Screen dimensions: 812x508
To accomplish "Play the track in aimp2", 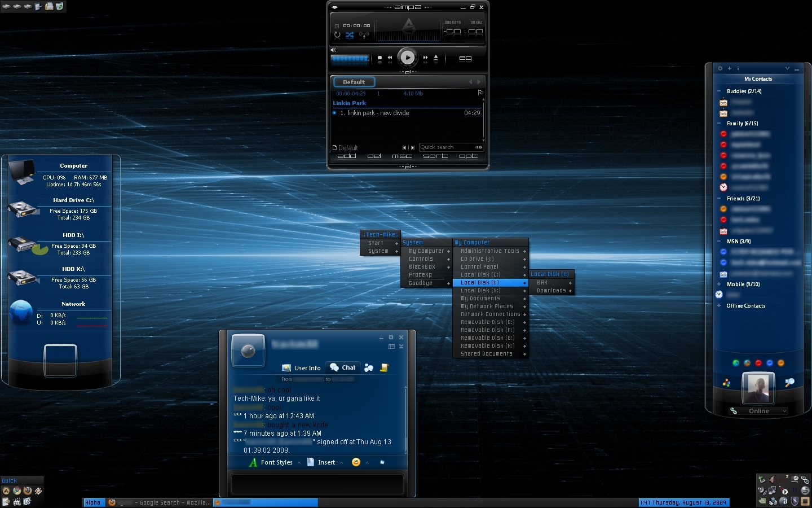I will point(407,58).
